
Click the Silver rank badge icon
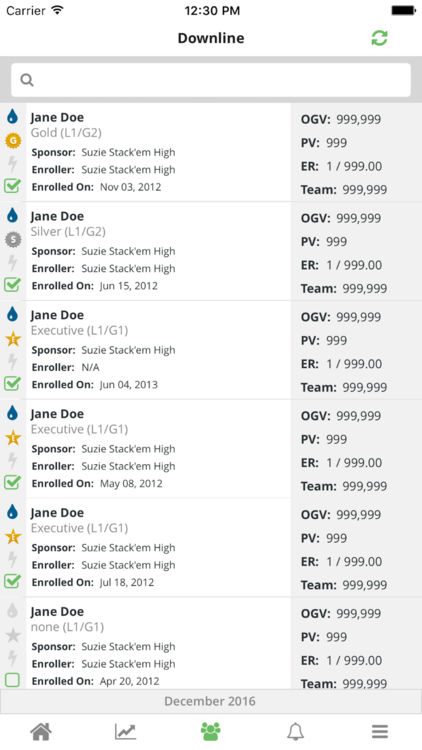click(x=13, y=239)
